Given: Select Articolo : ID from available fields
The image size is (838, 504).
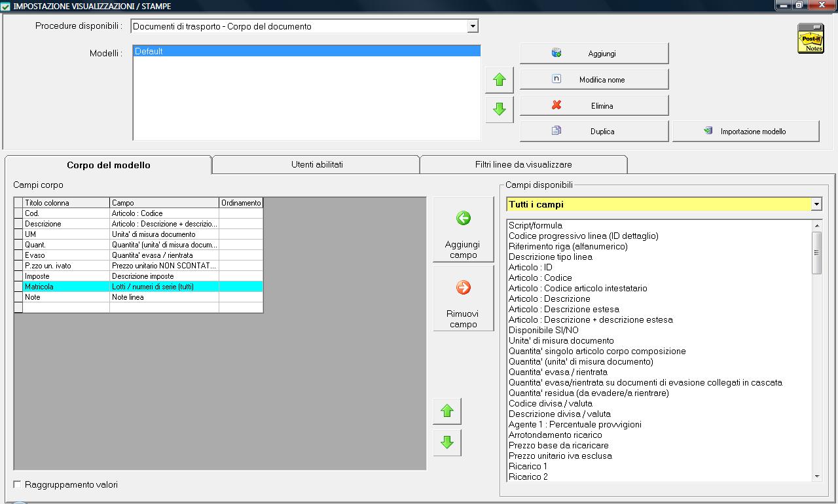Looking at the screenshot, I should [x=531, y=267].
